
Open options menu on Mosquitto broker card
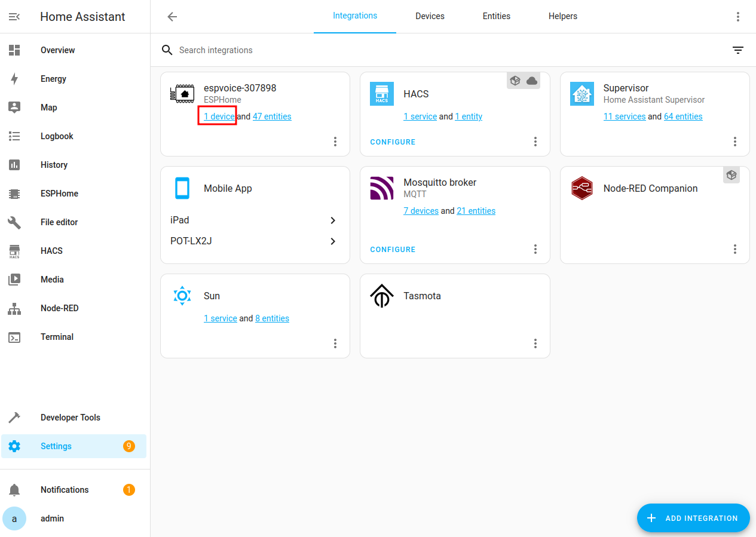point(535,249)
